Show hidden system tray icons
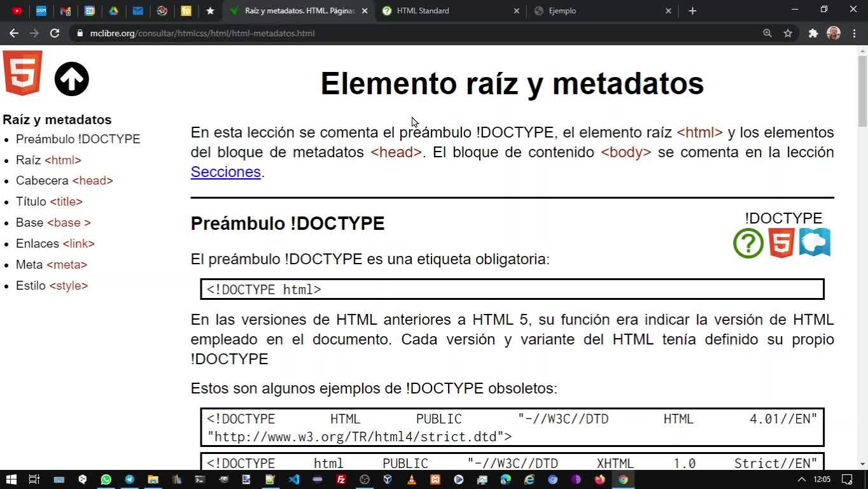Image resolution: width=868 pixels, height=489 pixels. pos(801,479)
